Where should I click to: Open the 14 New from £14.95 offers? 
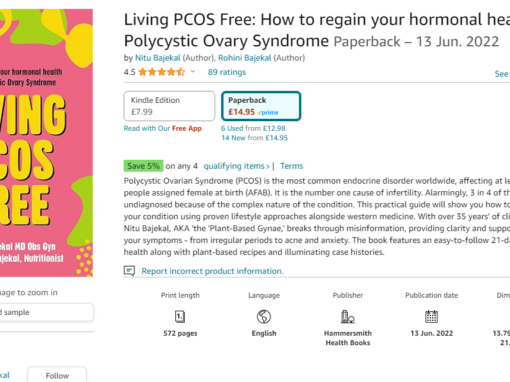255,138
